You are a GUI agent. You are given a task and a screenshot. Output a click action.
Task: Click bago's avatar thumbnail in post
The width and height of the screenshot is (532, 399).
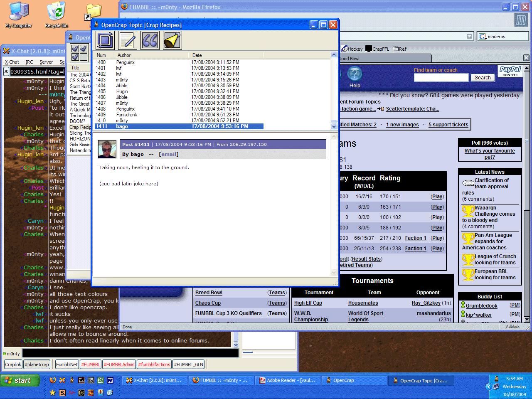point(107,149)
